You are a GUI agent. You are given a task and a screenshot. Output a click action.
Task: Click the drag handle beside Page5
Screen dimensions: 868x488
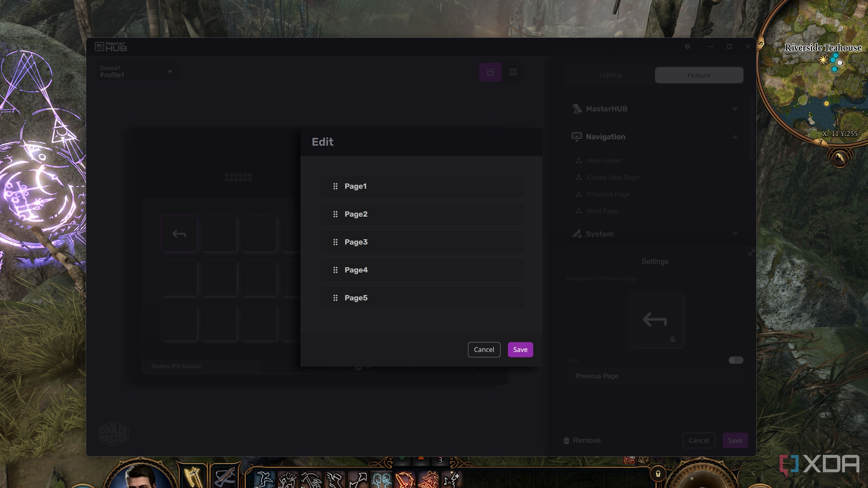tap(335, 298)
